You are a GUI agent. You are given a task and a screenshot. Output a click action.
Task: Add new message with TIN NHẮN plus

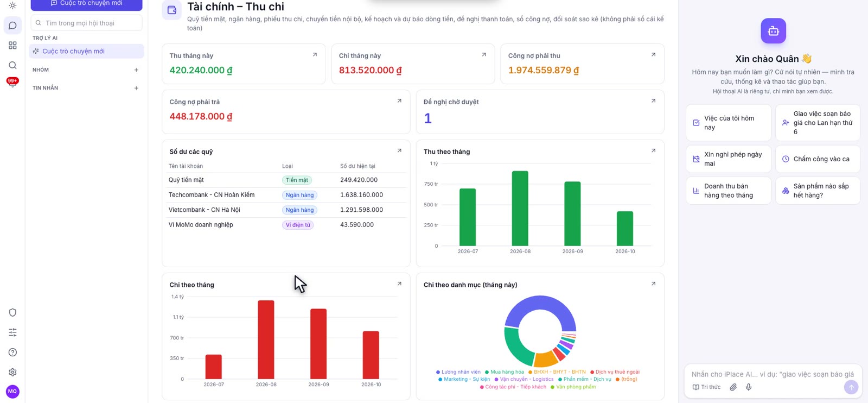[x=136, y=88]
